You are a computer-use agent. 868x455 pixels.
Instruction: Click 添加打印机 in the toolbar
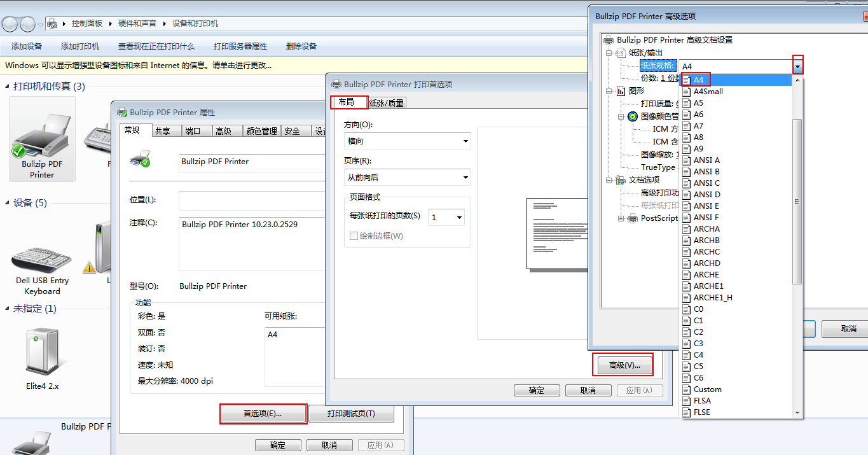[80, 46]
